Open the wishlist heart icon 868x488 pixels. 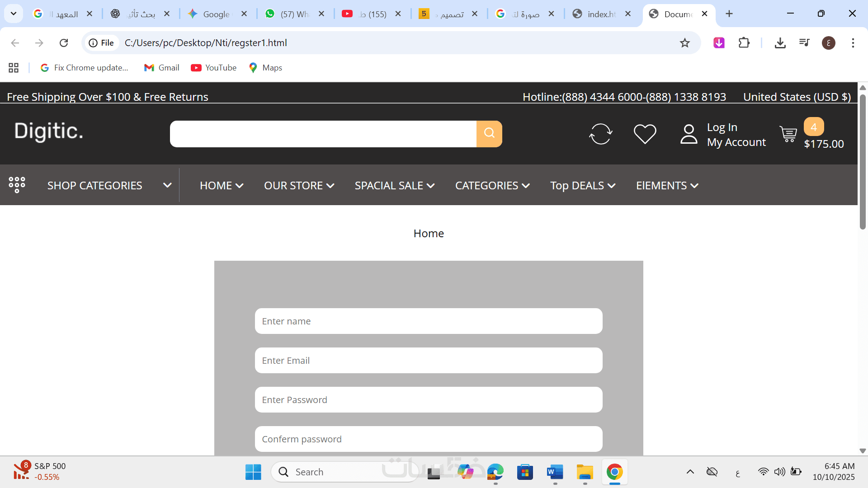[x=645, y=134]
